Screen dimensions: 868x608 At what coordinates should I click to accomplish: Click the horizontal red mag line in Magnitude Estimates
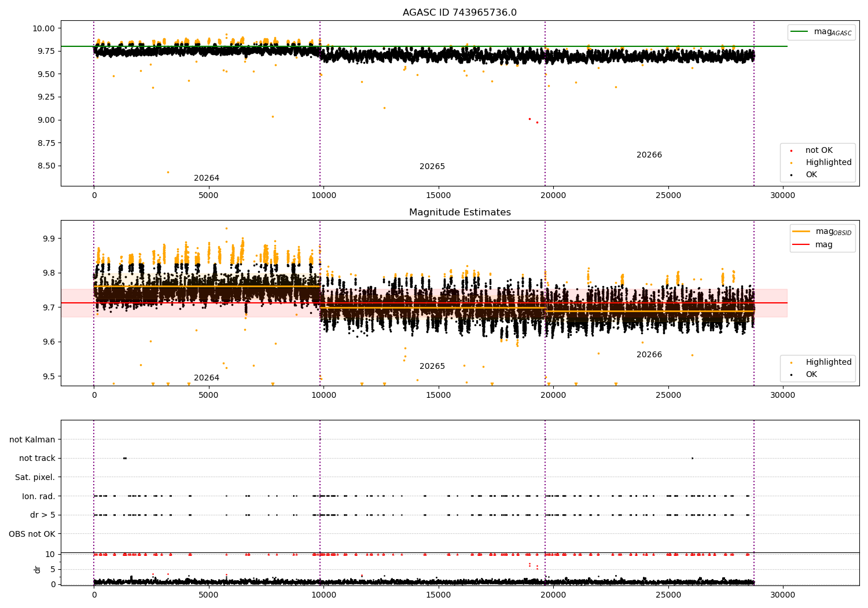[x=424, y=303]
